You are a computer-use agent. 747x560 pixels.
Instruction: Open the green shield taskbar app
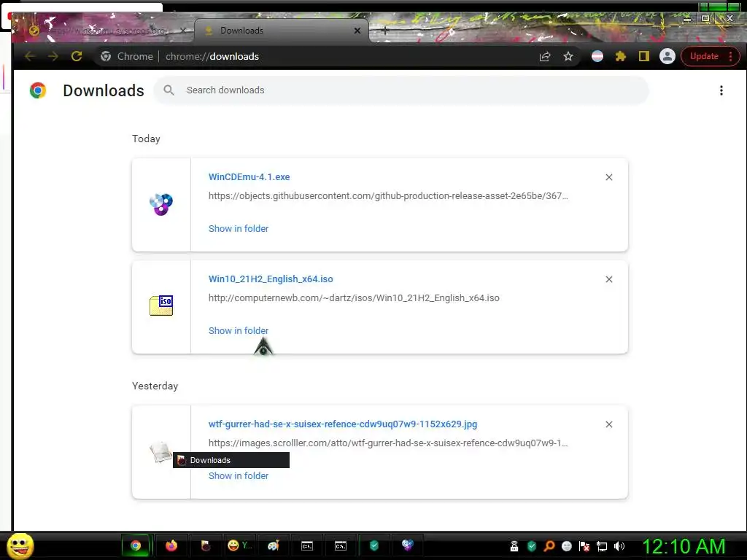click(x=374, y=545)
